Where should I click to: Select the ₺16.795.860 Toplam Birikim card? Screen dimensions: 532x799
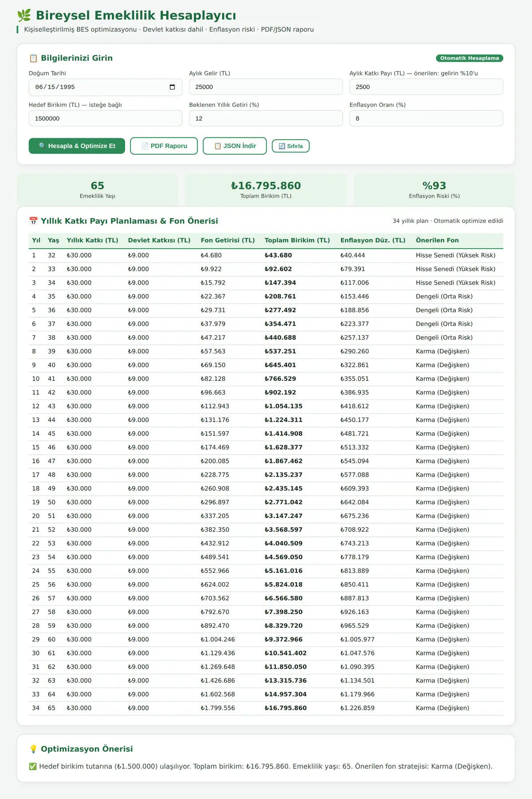click(266, 189)
